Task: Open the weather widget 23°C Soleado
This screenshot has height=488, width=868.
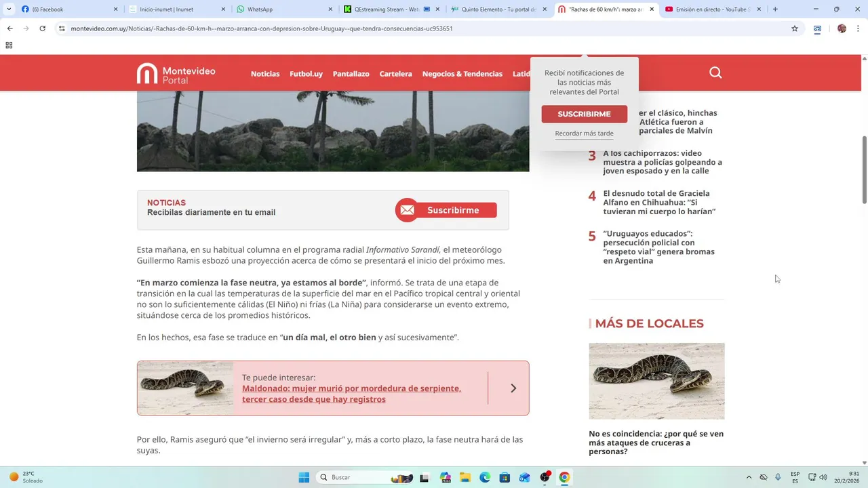Action: (26, 477)
